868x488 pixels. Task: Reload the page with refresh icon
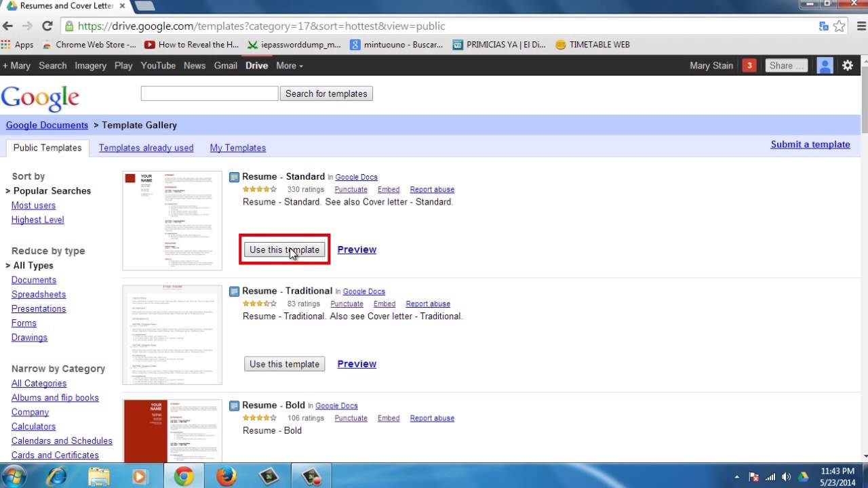(47, 26)
